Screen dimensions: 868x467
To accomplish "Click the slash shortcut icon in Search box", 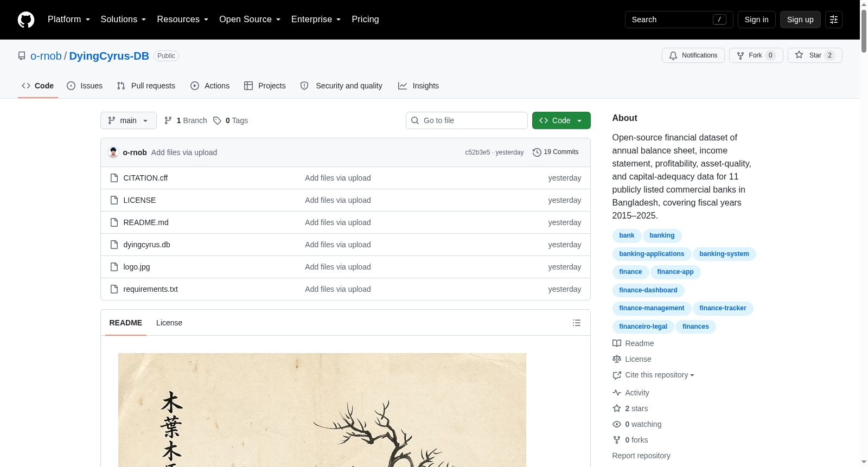I will tap(719, 20).
